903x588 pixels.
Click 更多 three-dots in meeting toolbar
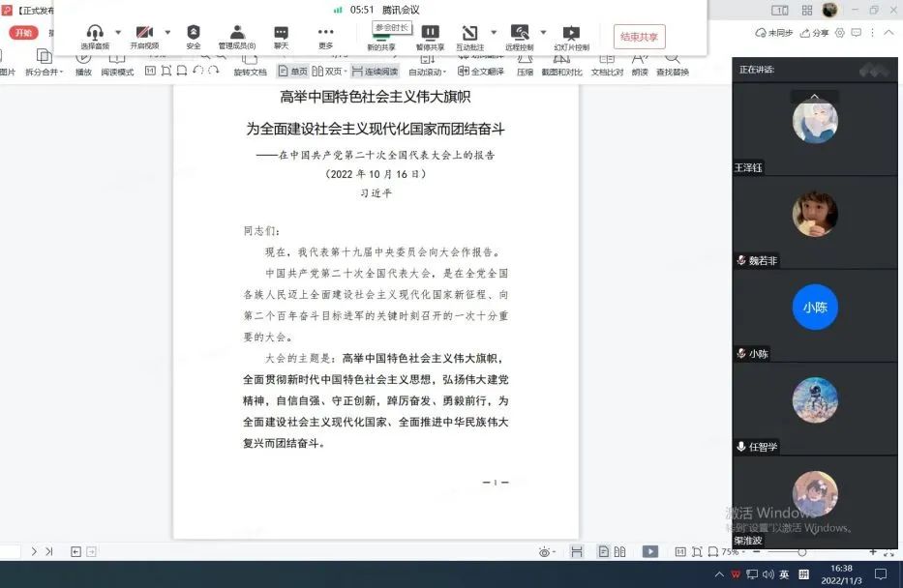(325, 37)
